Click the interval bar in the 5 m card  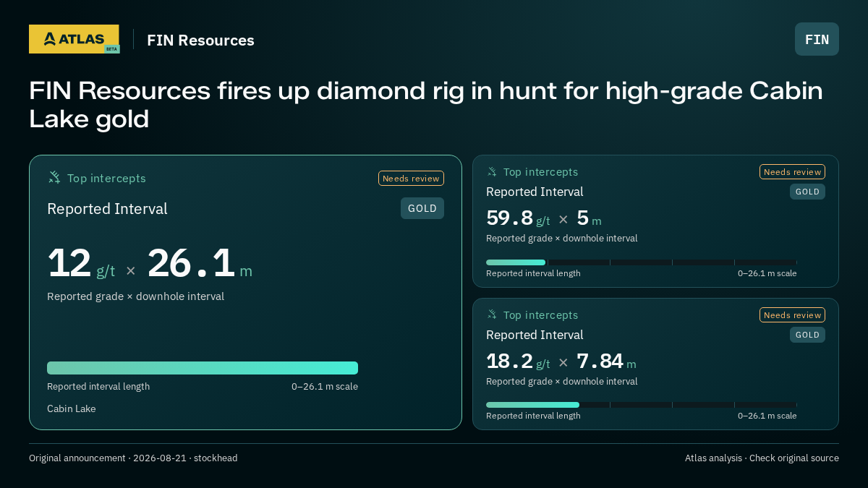642,262
